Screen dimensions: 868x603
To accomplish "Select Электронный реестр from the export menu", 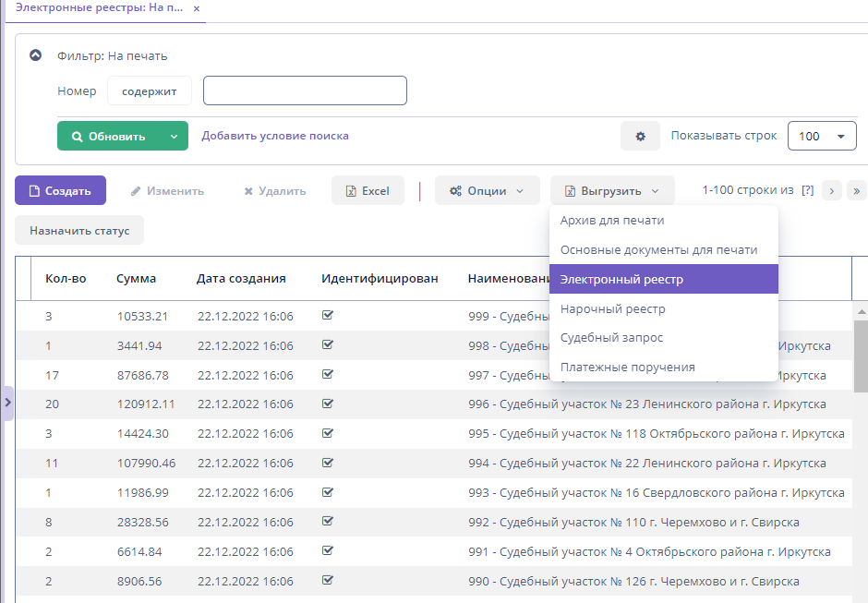I will pyautogui.click(x=663, y=279).
